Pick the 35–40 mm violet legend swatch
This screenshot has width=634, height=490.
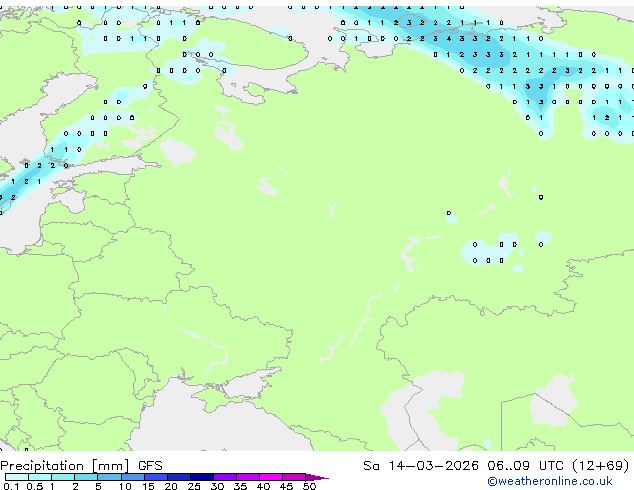click(247, 477)
